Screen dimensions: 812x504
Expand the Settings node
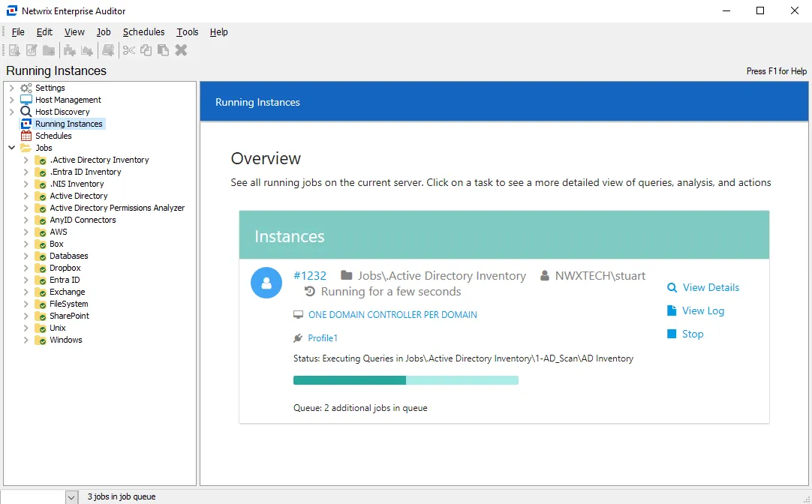point(12,88)
